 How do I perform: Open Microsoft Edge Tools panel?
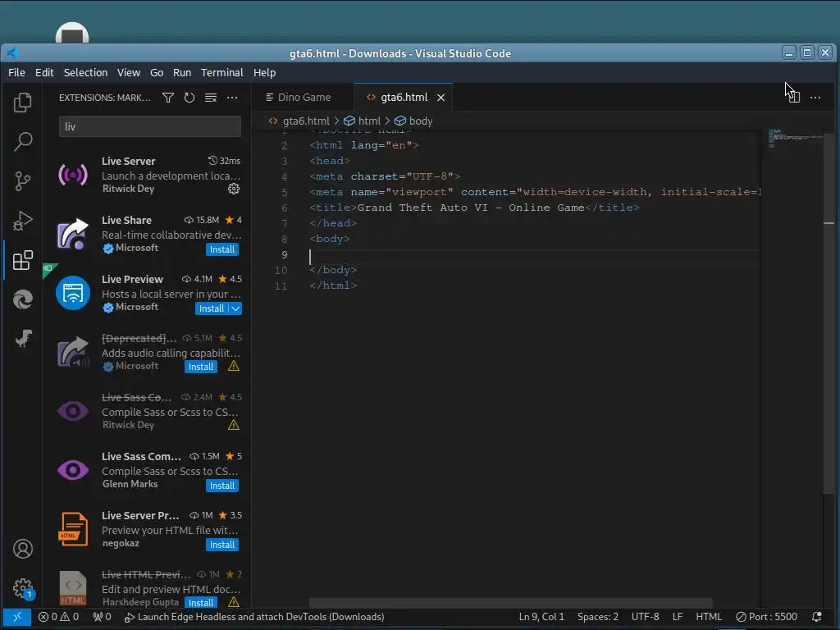coord(22,299)
